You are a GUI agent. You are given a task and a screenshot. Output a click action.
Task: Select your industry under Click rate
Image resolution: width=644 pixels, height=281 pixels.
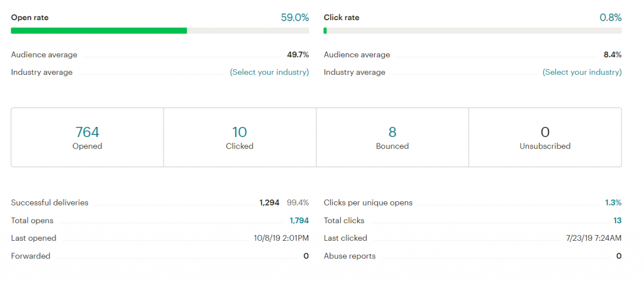click(x=582, y=72)
